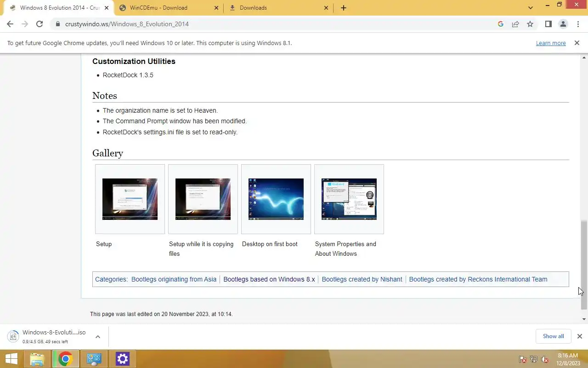The width and height of the screenshot is (588, 368).
Task: Click the scrollbar down arrow
Action: [x=584, y=319]
